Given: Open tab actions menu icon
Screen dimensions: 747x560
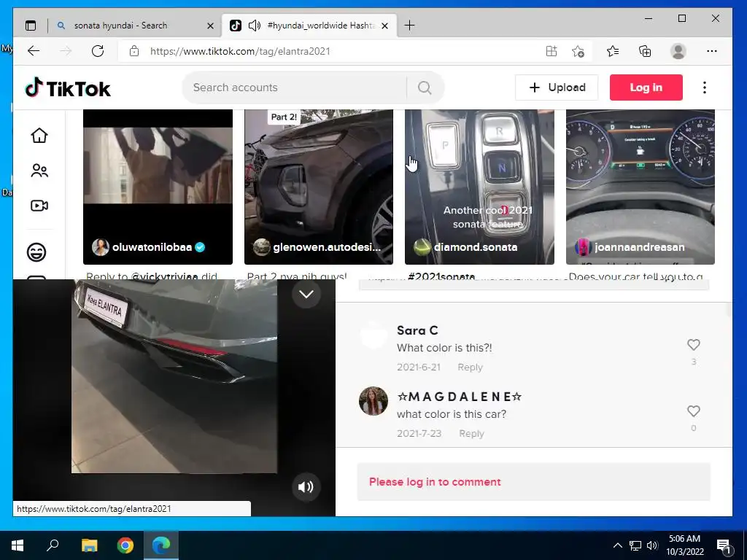Looking at the screenshot, I should click(31, 26).
